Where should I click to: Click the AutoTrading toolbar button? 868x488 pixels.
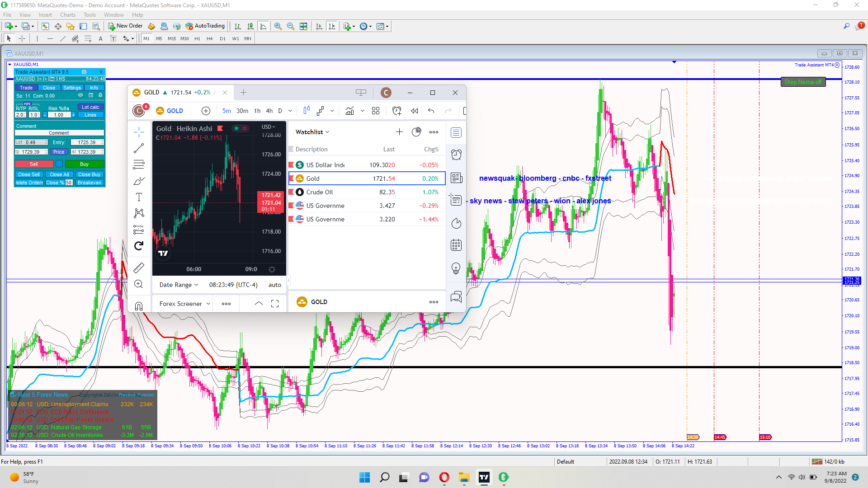pyautogui.click(x=205, y=26)
